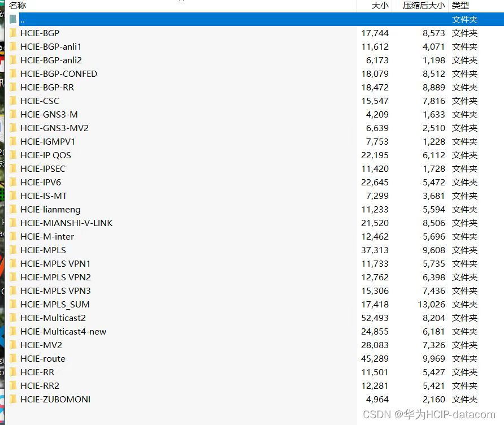Click the size value 45,289

tap(375, 358)
